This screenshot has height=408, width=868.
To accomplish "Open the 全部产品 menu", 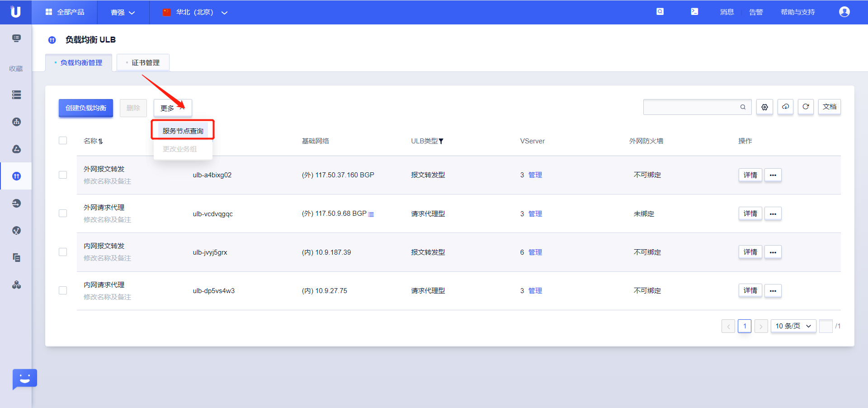I will (x=65, y=12).
